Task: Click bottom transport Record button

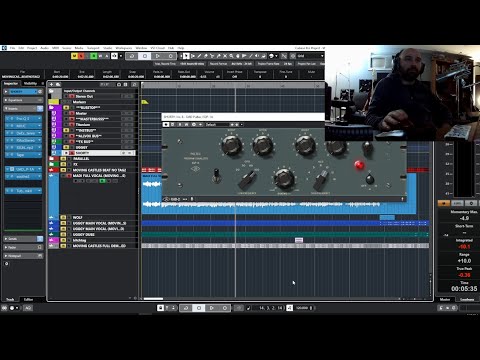Action: (225, 308)
